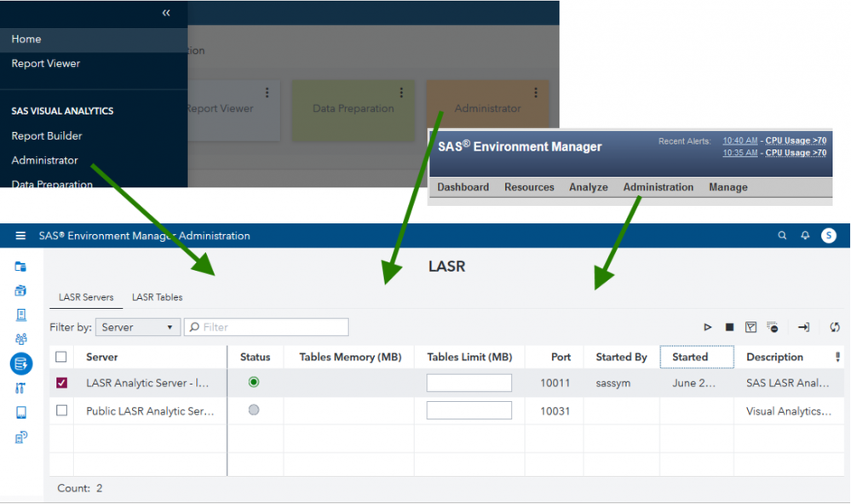Open the Users group icon in sidebar
Image resolution: width=851 pixels, height=504 pixels.
coord(20,339)
